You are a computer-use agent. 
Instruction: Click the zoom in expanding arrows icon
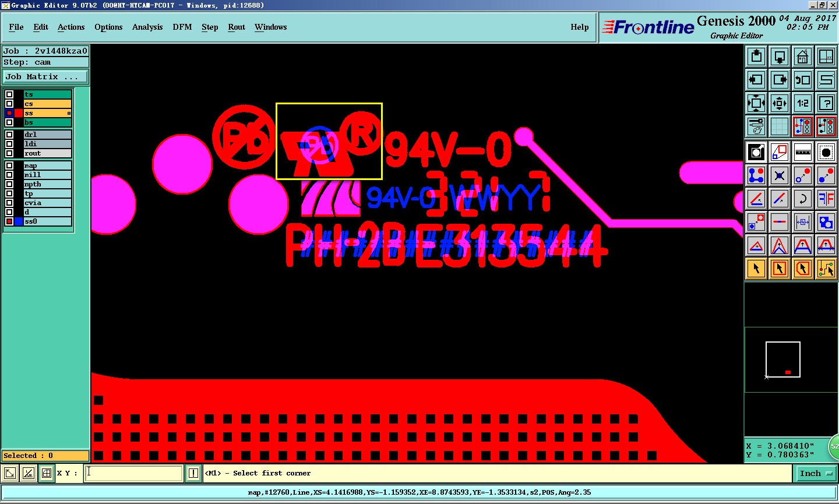(756, 103)
